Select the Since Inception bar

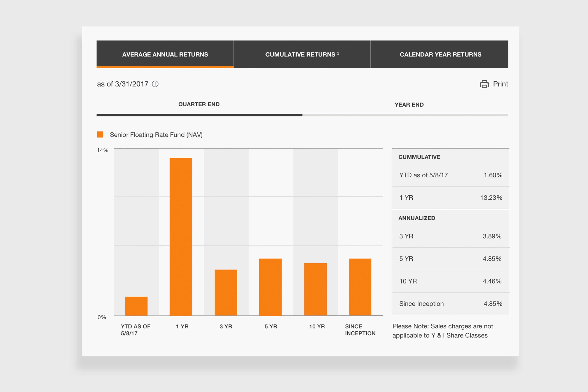(360, 287)
